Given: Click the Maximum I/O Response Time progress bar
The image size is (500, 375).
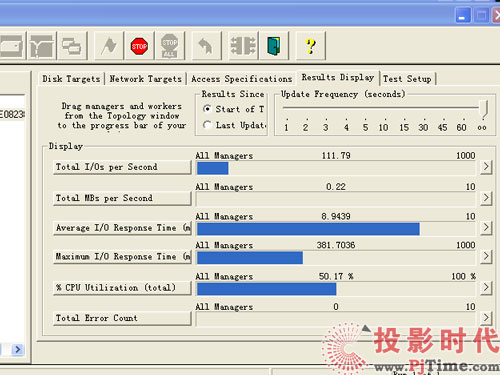Looking at the screenshot, I should point(336,258).
